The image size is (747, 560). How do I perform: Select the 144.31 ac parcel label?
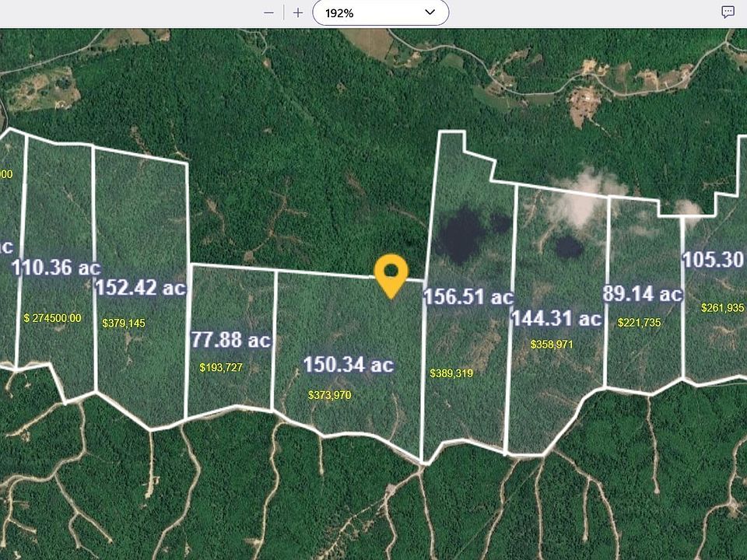coord(557,317)
